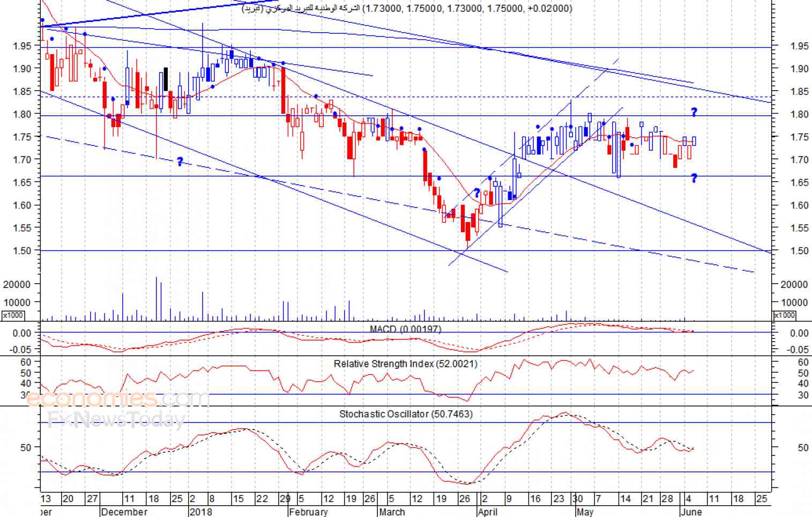Viewport: 812px width, 517px height.
Task: Select the "June" month label
Action: pos(691,512)
